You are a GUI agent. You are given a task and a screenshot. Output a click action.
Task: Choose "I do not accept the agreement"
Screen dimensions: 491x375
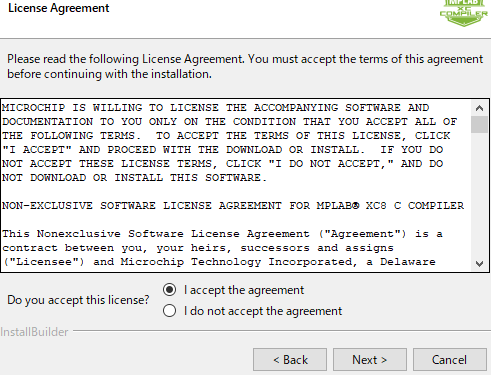(x=169, y=311)
